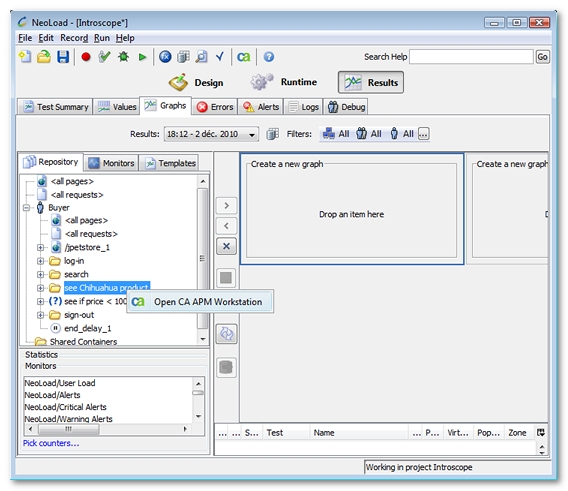
Task: Choose Open CA APM Workstation menu entry
Action: 200,301
